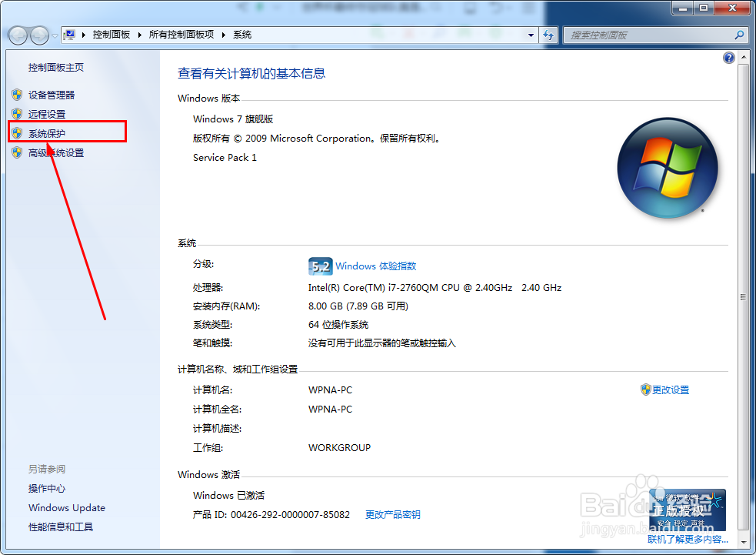Click the scrollbar up arrow

click(743, 58)
